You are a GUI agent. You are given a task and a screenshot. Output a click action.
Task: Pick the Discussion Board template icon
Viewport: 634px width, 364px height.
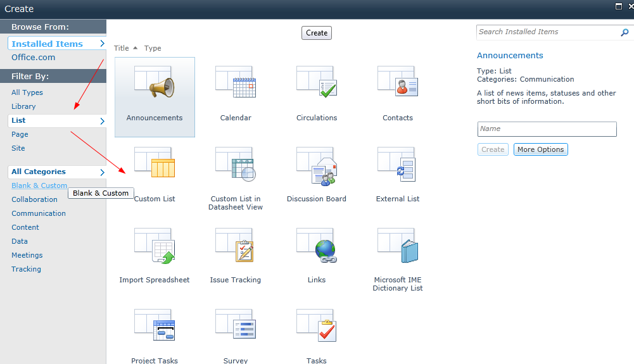point(317,166)
